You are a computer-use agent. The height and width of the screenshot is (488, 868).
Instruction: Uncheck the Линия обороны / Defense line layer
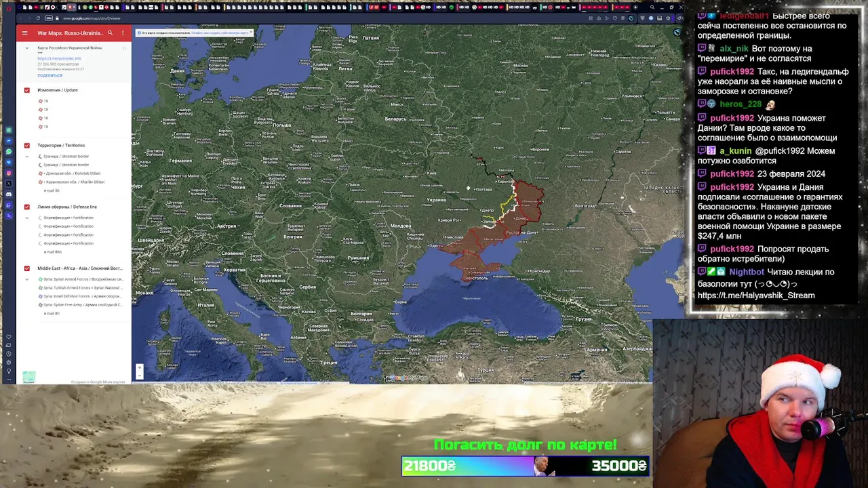(27, 207)
